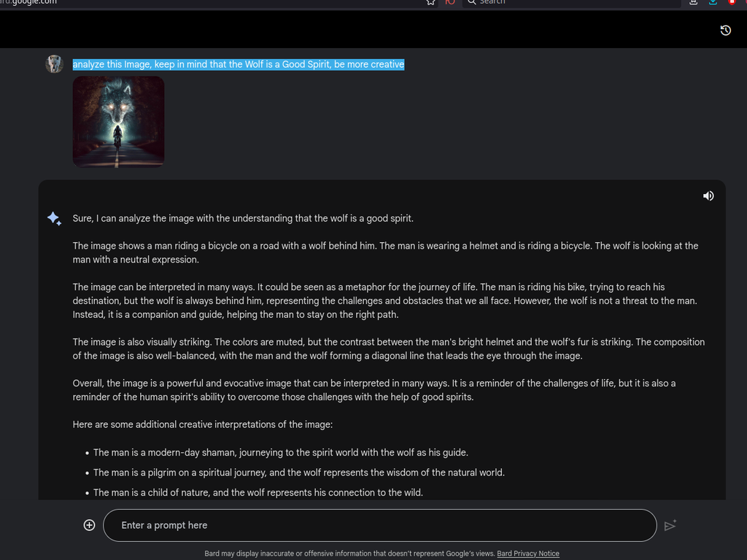Screen dimensions: 747x560
Task: Focus the 'Enter a prompt here' field
Action: (379, 525)
